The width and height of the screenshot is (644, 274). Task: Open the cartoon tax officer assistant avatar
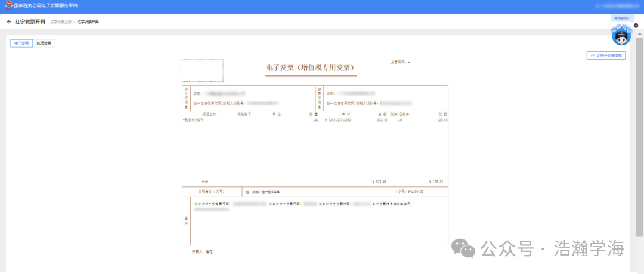point(621,36)
